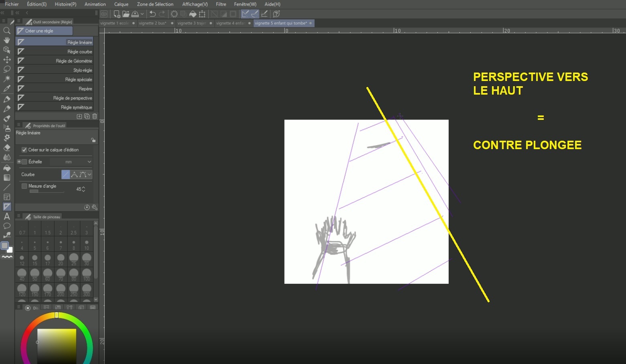Toggle Créer sur le calque d'édition checkbox
The height and width of the screenshot is (364, 626).
point(24,150)
